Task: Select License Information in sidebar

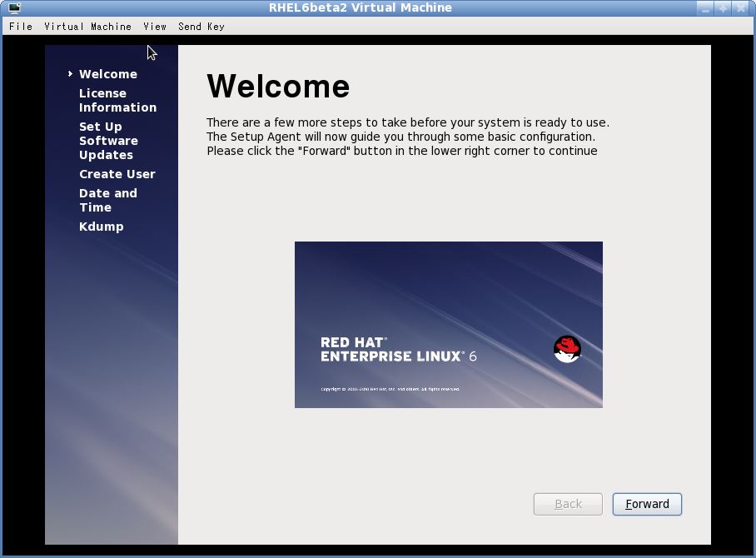Action: point(117,100)
